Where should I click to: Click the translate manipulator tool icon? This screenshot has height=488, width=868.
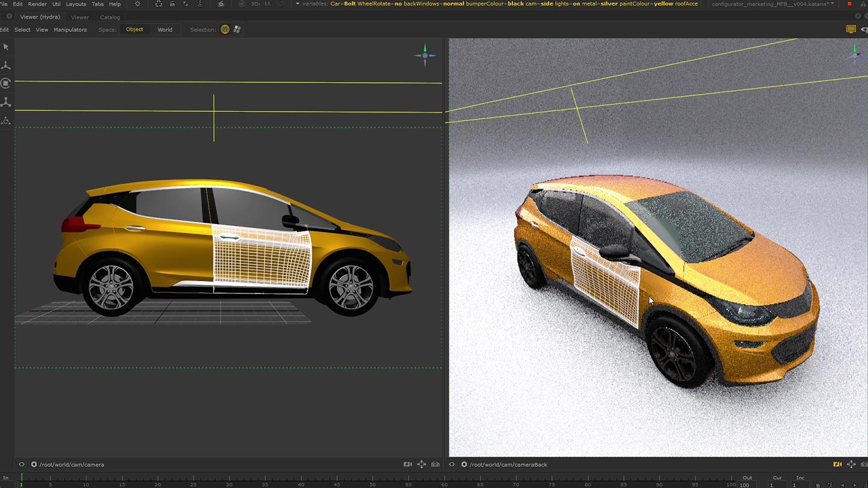coord(6,65)
